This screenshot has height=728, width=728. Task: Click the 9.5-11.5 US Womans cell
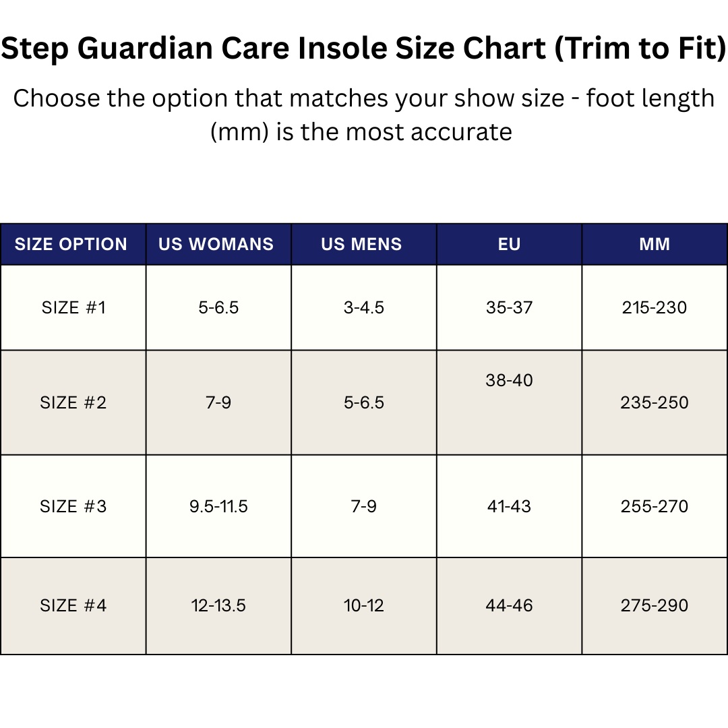tap(218, 506)
